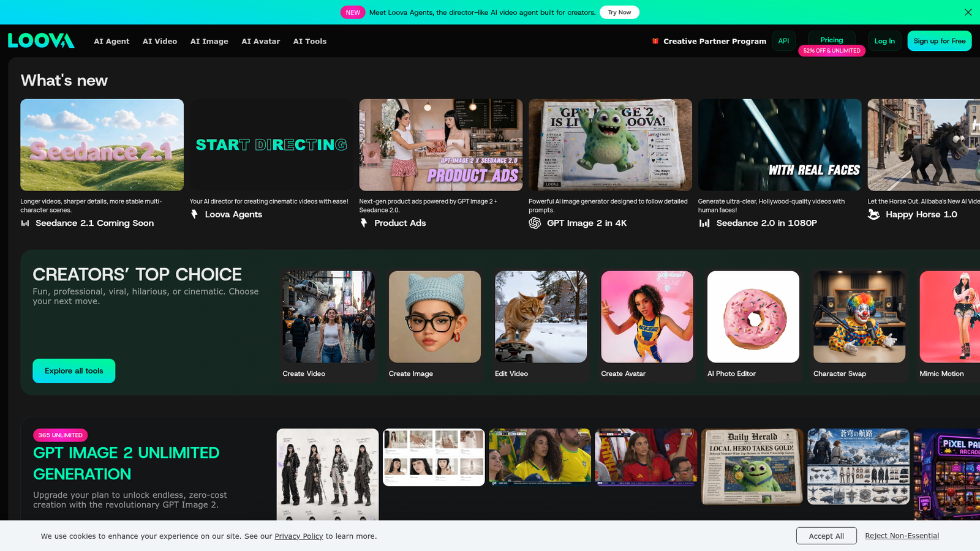Image resolution: width=980 pixels, height=551 pixels.
Task: Click the GPT Image 2 in 4K title
Action: (587, 223)
